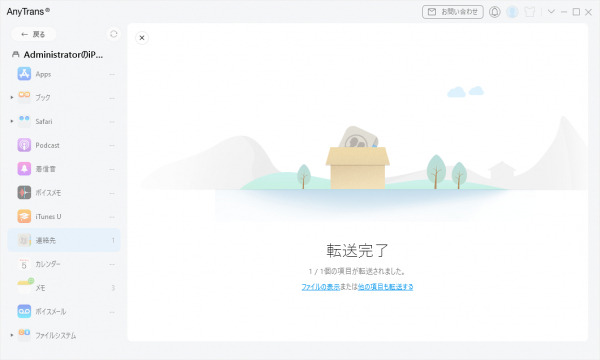Image resolution: width=600 pixels, height=360 pixels.
Task: Click the お問い合わせ contact button
Action: [453, 12]
